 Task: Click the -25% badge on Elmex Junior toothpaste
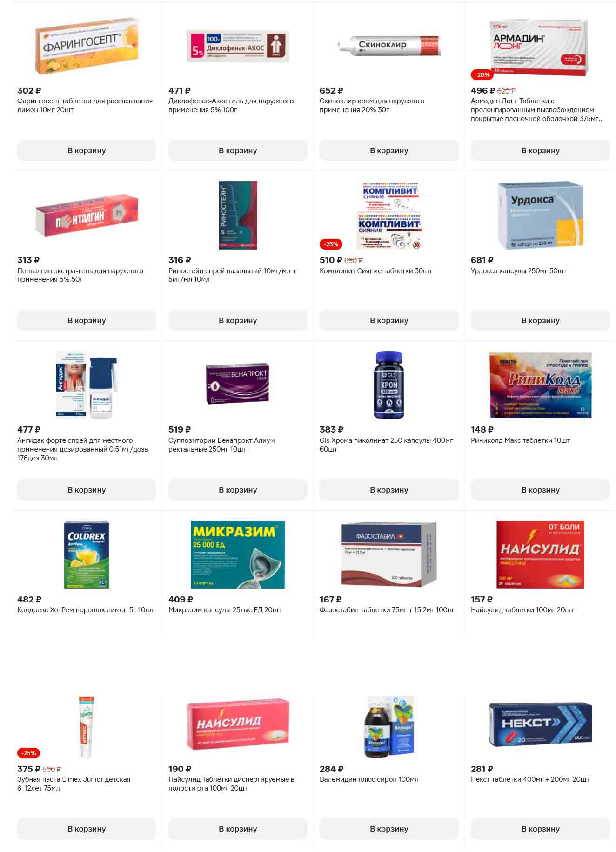point(29,753)
